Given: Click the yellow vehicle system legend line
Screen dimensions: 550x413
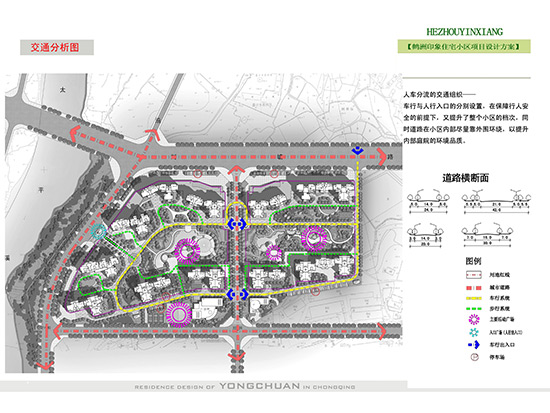Looking at the screenshot, I should coord(474,298).
